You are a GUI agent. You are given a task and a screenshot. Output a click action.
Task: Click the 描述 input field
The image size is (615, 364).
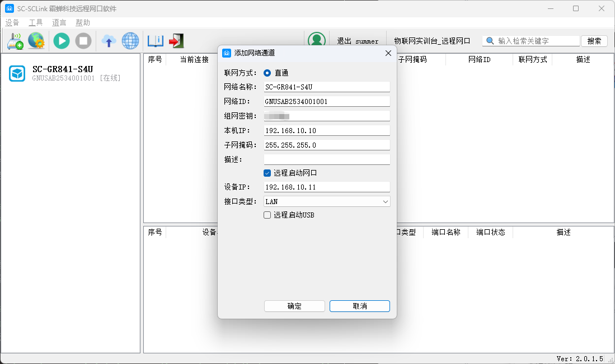[x=327, y=160]
